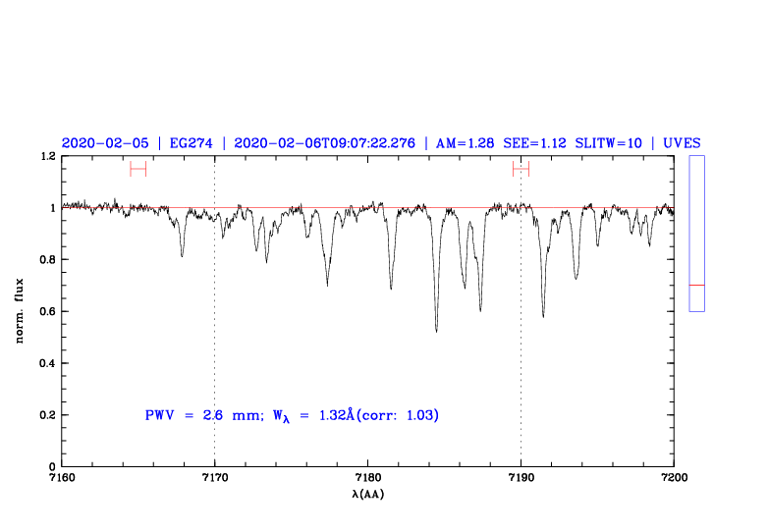This screenshot has width=768, height=532.
Task: Click the right red range marker near 7190
Action: pyautogui.click(x=521, y=169)
